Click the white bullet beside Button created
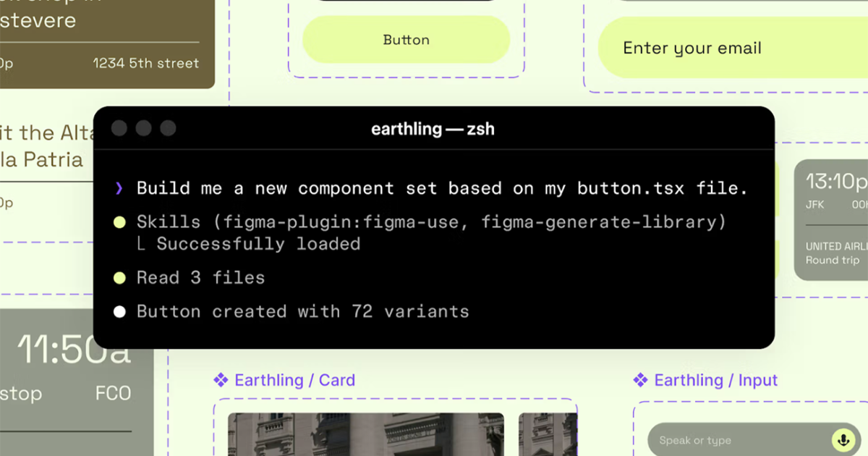Screen dimensions: 868x456 [120, 312]
